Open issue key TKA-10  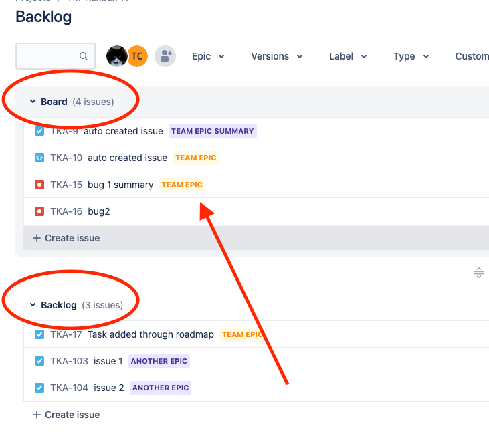66,158
